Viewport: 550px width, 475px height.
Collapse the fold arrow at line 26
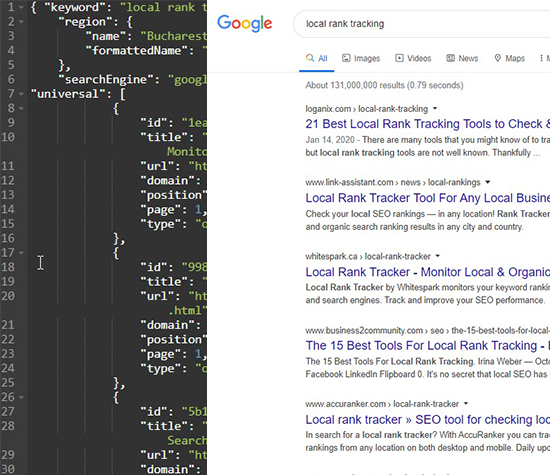point(21,397)
